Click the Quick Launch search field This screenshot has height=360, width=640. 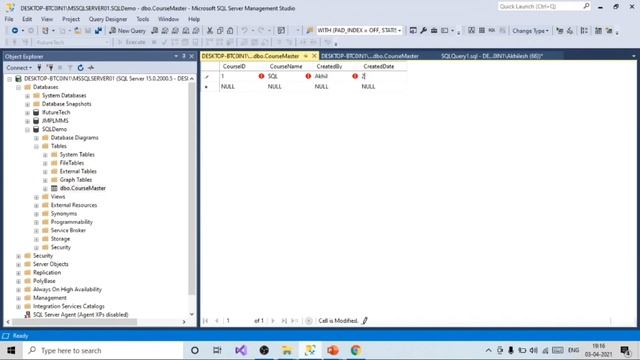544,6
